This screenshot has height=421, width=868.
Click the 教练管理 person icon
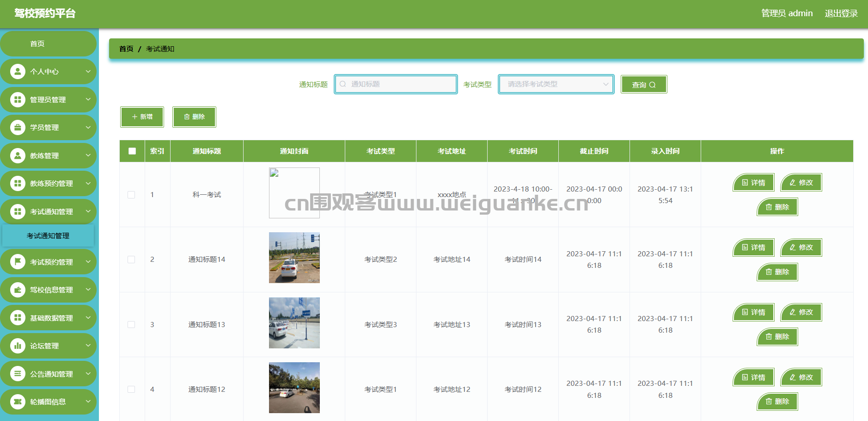18,155
